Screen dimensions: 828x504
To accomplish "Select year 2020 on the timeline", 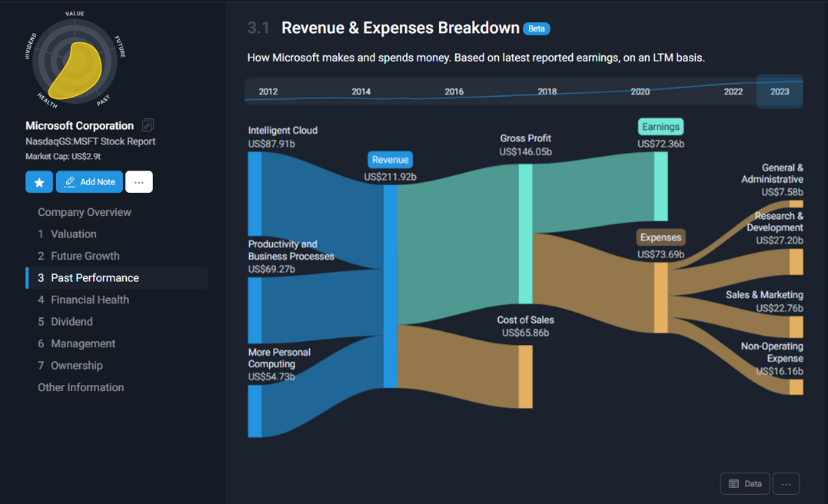I will [x=640, y=92].
